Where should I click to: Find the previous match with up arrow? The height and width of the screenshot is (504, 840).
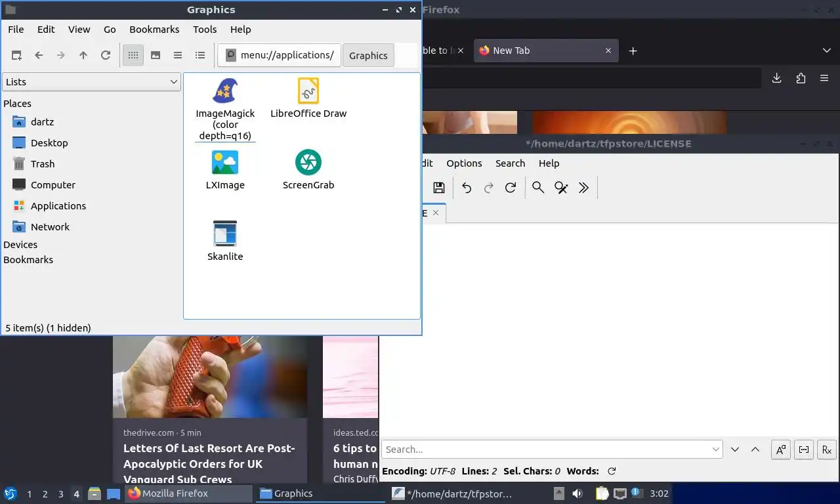pos(755,450)
